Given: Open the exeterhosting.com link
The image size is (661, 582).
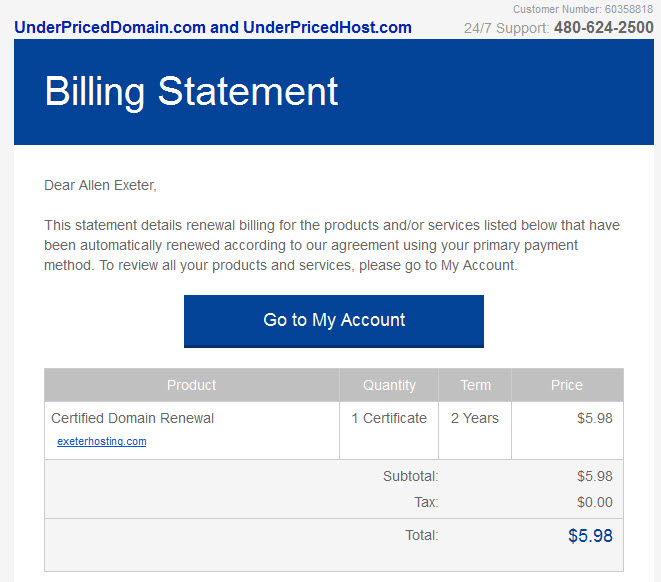Looking at the screenshot, I should point(102,441).
